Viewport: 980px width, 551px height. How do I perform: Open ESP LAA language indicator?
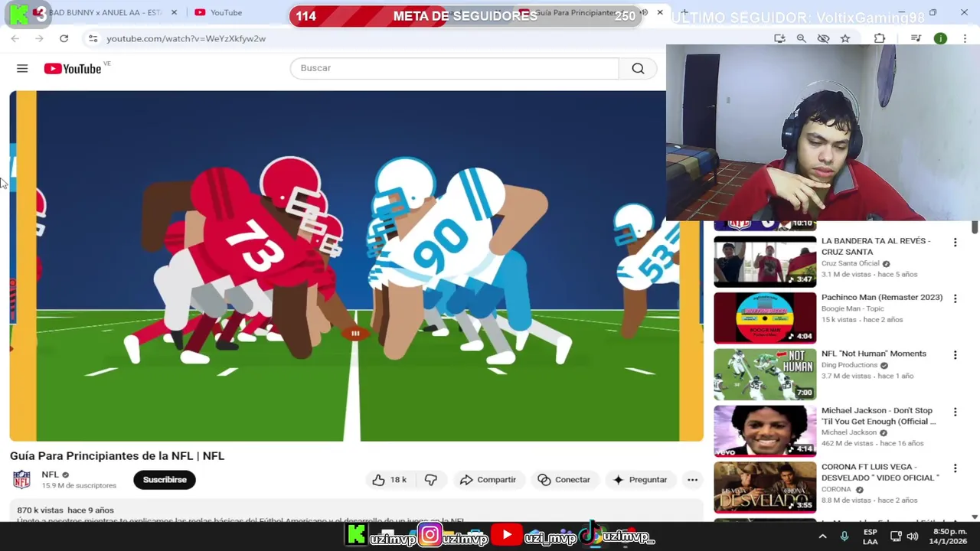point(870,536)
